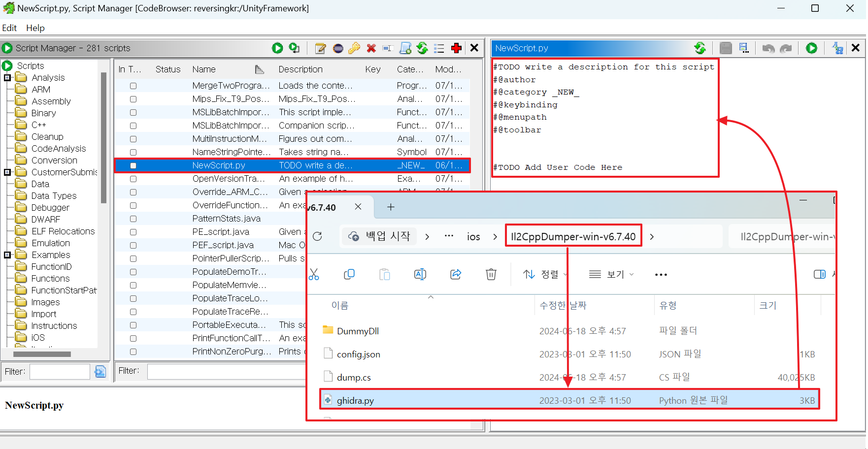This screenshot has width=868, height=449.
Task: Enable the In Tool checkbox for NewScript.py
Action: coord(133,165)
